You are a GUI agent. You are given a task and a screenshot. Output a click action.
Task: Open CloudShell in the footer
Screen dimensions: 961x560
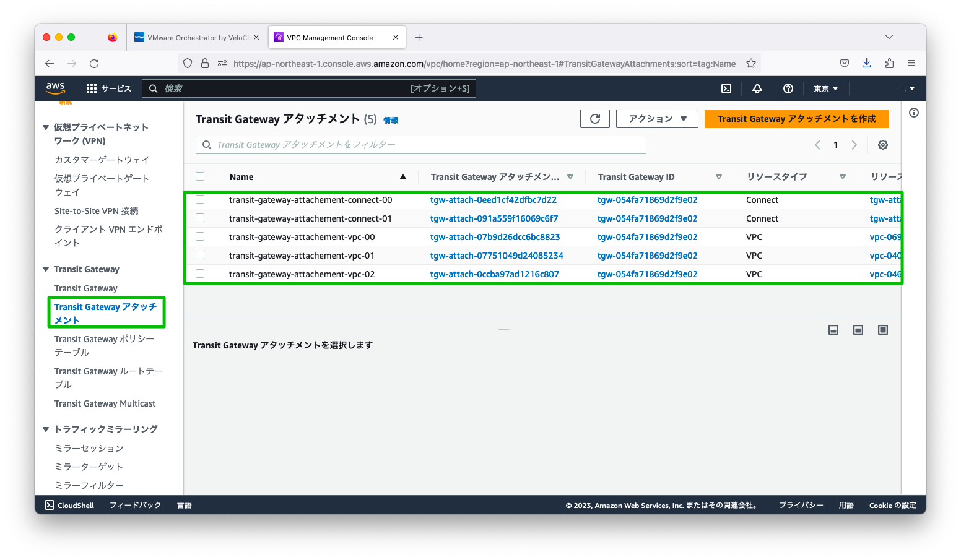(69, 505)
